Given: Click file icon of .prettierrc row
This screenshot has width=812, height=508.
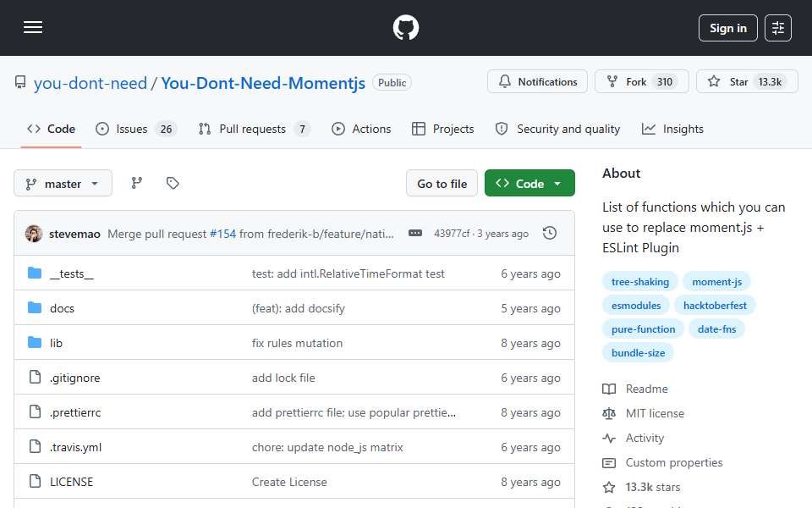Looking at the screenshot, I should point(35,412).
